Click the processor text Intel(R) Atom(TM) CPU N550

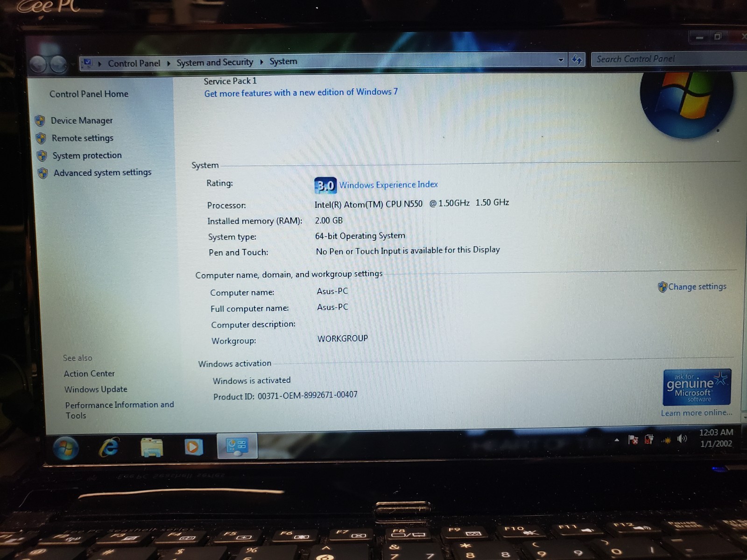point(368,204)
